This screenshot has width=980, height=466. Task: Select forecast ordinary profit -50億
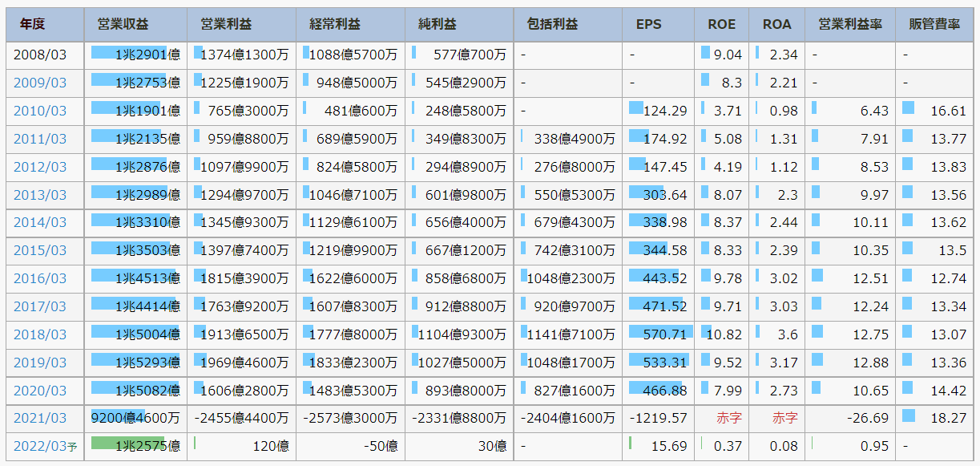coord(350,446)
